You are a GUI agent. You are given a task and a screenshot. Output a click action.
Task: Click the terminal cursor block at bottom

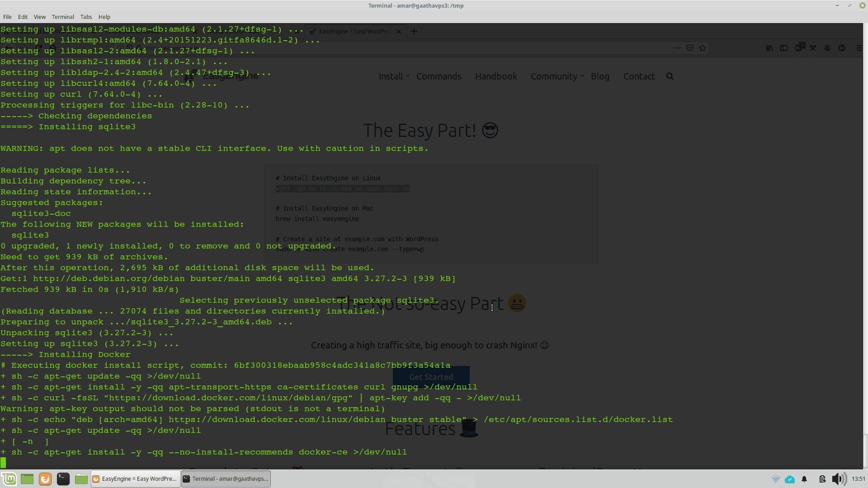pos(3,463)
